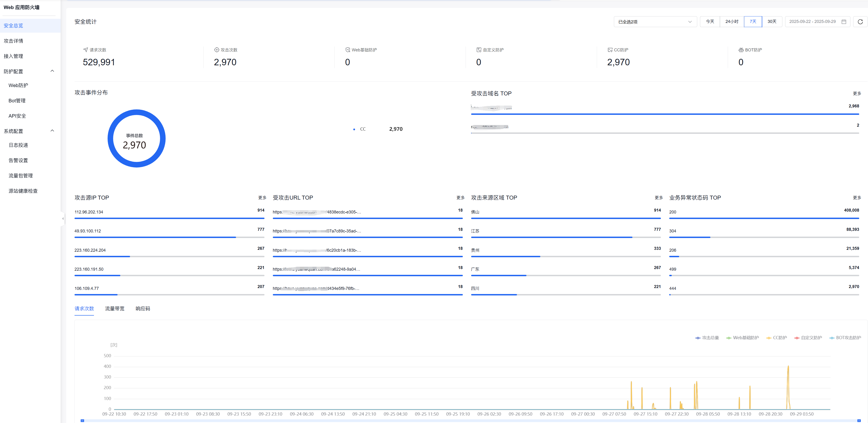Open the 已全选2项 domain dropdown
Screen dimensions: 868x423
[x=655, y=22]
